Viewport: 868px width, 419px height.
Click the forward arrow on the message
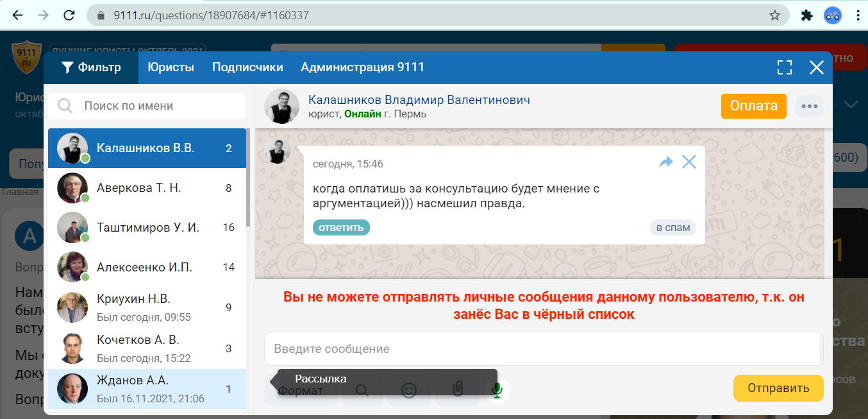[666, 162]
